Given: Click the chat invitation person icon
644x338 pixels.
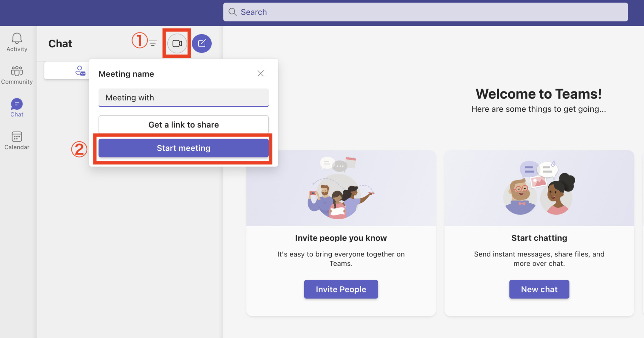Looking at the screenshot, I should click(80, 70).
